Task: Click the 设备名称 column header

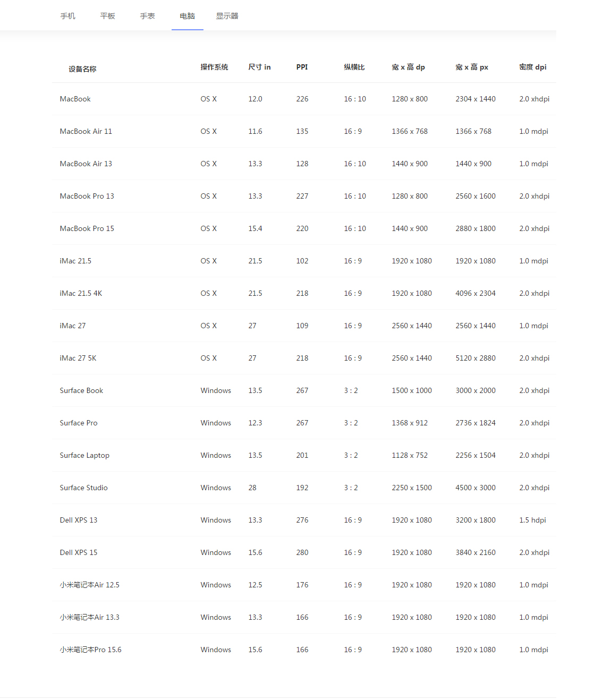Action: (82, 69)
